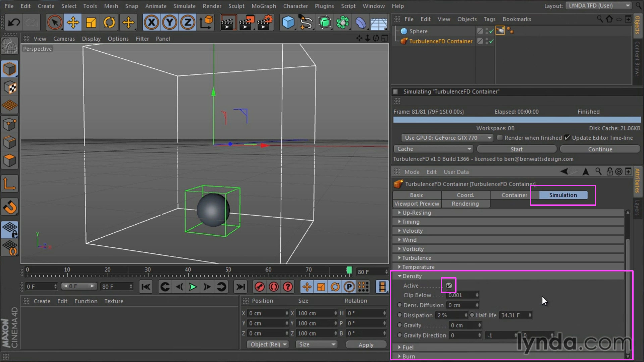Viewport: 644px width, 362px height.
Task: Toggle Y axis lock
Action: [169, 22]
